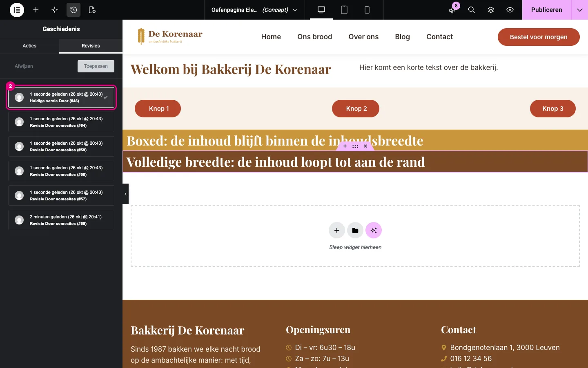Image resolution: width=588 pixels, height=368 pixels.
Task: Select the Revisies tab
Action: (x=91, y=46)
